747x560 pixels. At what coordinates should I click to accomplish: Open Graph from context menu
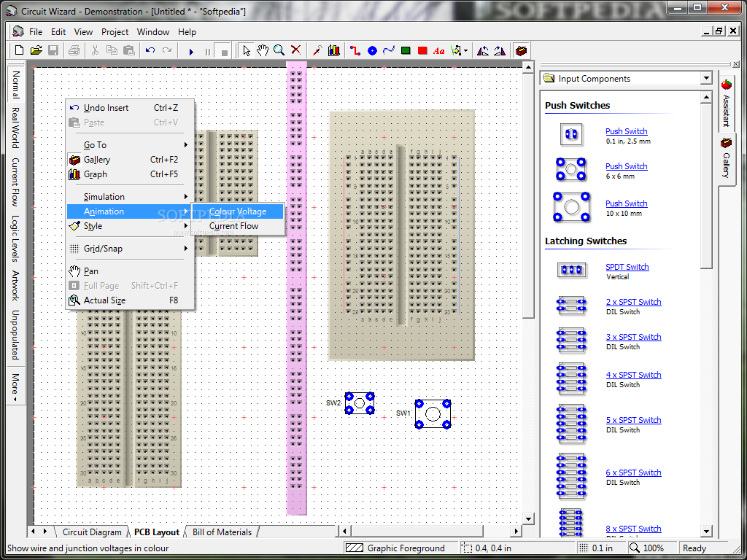click(x=130, y=174)
